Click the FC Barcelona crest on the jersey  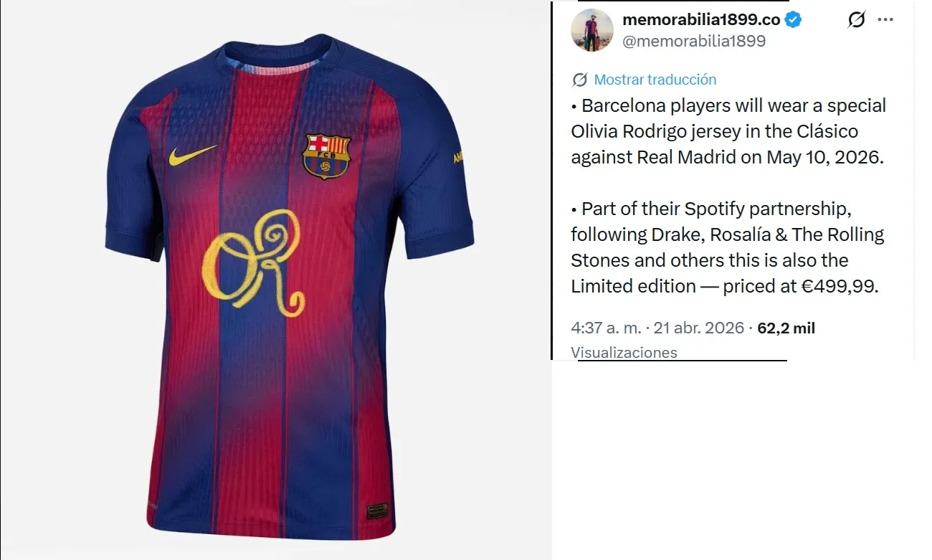(327, 155)
